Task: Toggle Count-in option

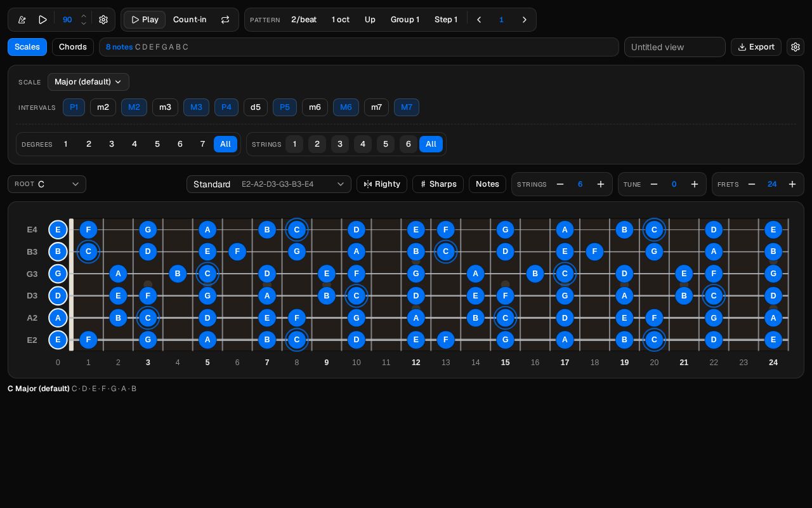Action: pyautogui.click(x=190, y=20)
